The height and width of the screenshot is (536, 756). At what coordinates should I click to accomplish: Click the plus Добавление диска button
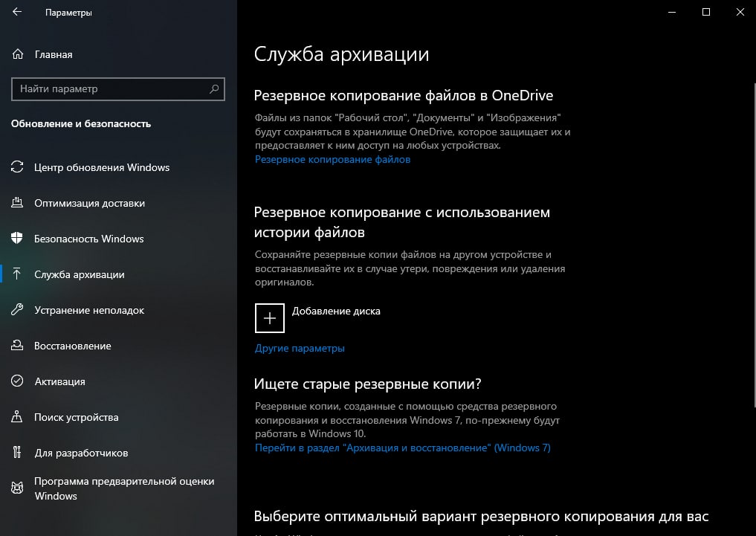pyautogui.click(x=270, y=318)
